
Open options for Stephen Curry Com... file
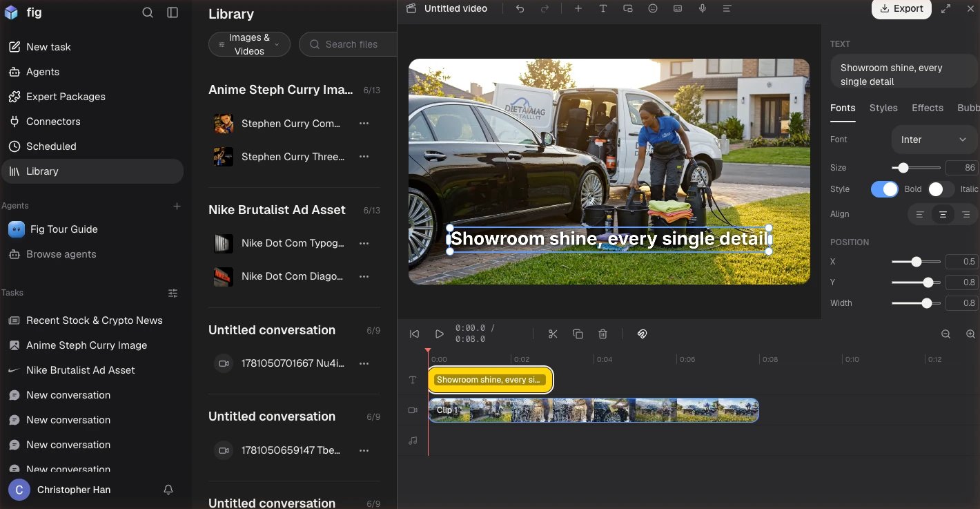click(x=364, y=124)
